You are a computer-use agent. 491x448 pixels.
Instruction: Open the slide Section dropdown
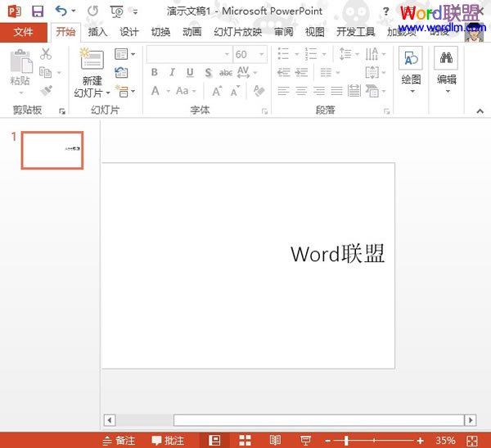[x=125, y=91]
